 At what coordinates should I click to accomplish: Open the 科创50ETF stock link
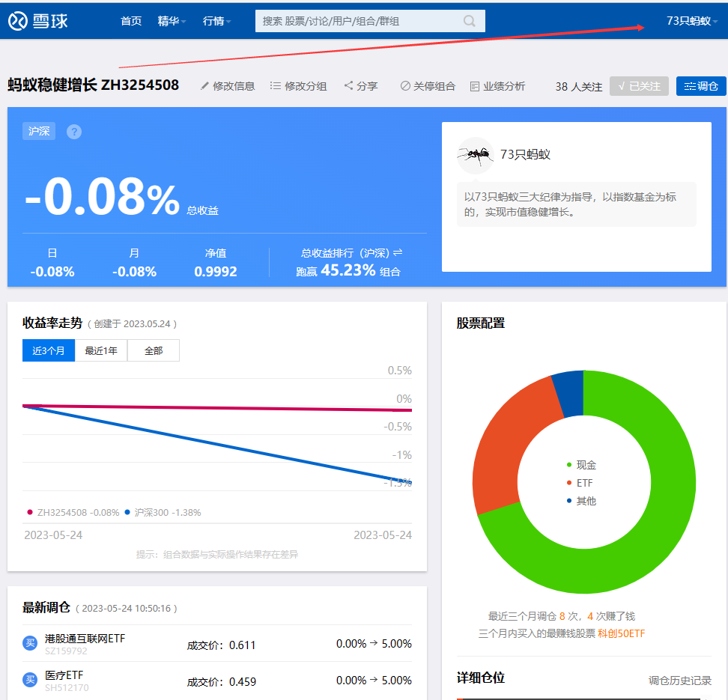[621, 633]
